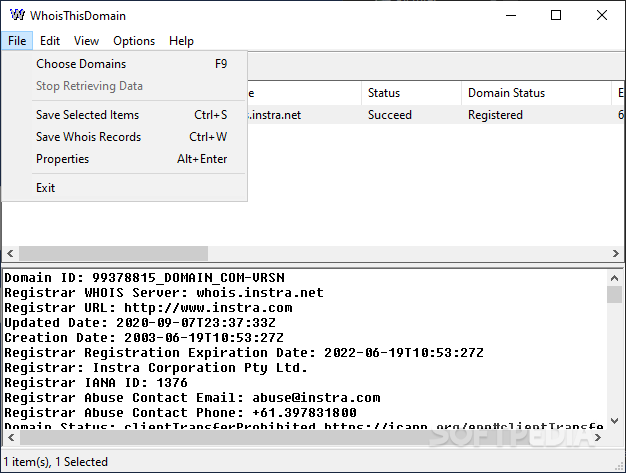Viewport: 626px width, 473px height.
Task: Select the Succeed status cell
Action: pos(389,115)
